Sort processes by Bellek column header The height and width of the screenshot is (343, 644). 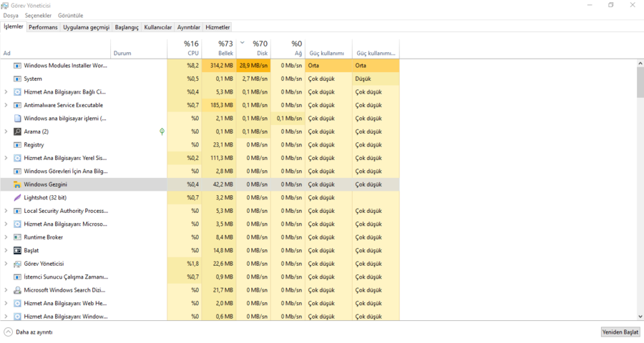tap(219, 49)
